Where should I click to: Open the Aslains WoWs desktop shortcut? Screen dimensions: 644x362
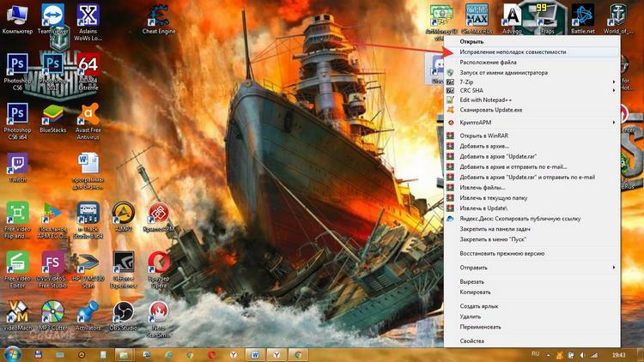pos(88,22)
